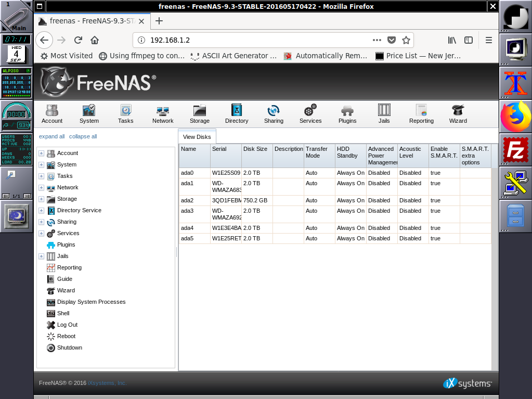Reload the page with the refresh icon
The image size is (532, 399).
pyautogui.click(x=78, y=40)
